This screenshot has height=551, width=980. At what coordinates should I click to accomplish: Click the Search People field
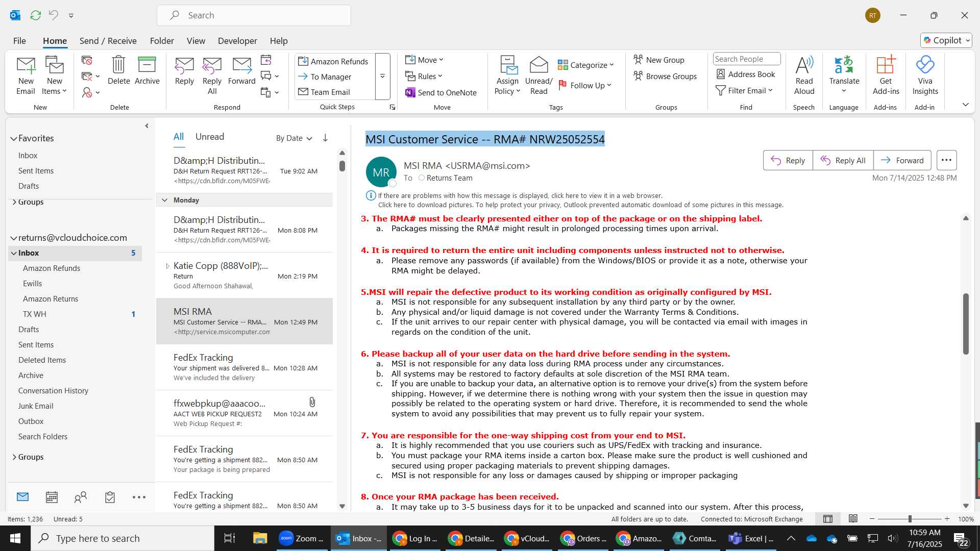point(746,59)
